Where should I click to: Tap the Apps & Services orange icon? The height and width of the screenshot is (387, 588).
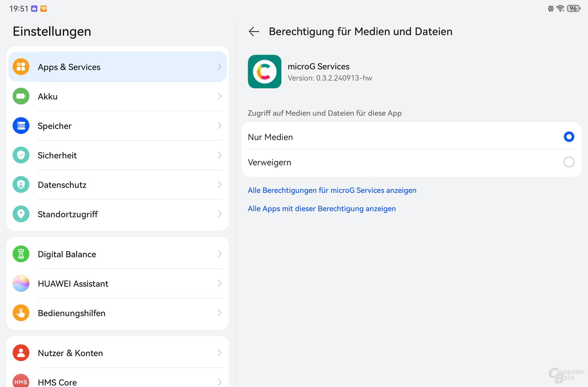click(21, 67)
